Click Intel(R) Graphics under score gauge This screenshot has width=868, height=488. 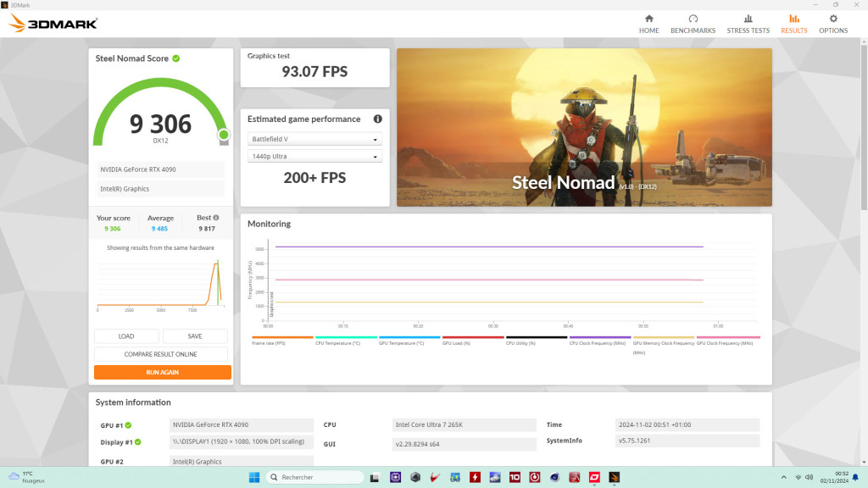[x=160, y=189]
